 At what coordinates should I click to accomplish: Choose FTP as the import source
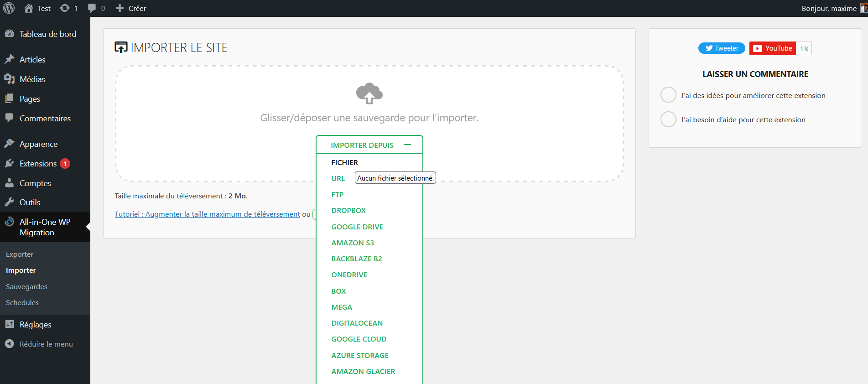pos(338,194)
